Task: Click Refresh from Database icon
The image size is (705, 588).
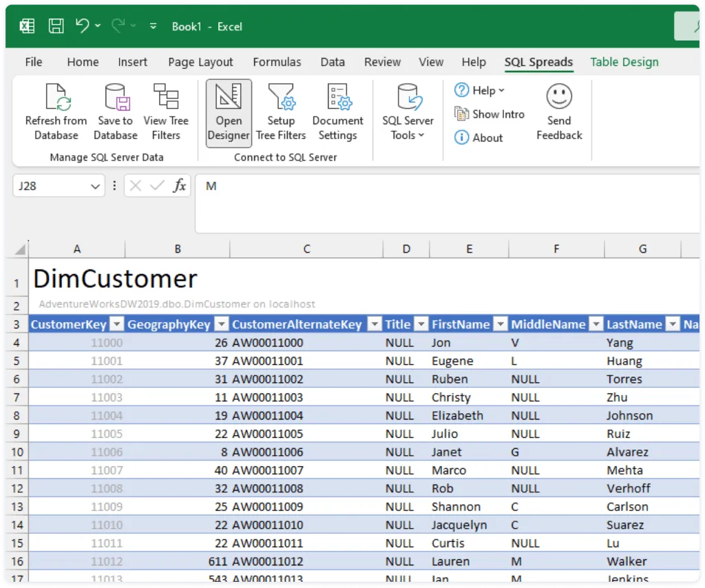Action: click(56, 97)
